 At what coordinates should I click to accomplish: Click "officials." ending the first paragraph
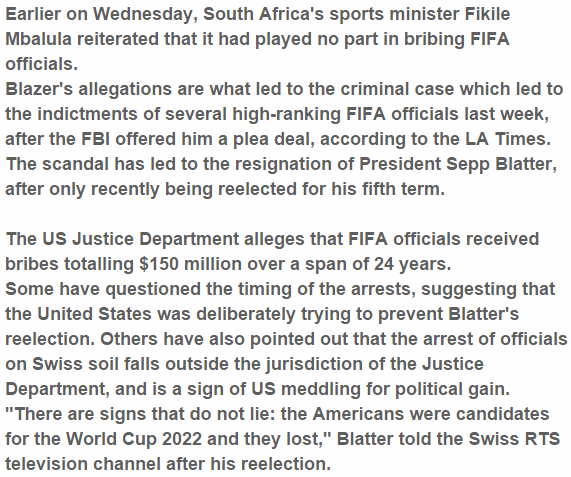42,64
